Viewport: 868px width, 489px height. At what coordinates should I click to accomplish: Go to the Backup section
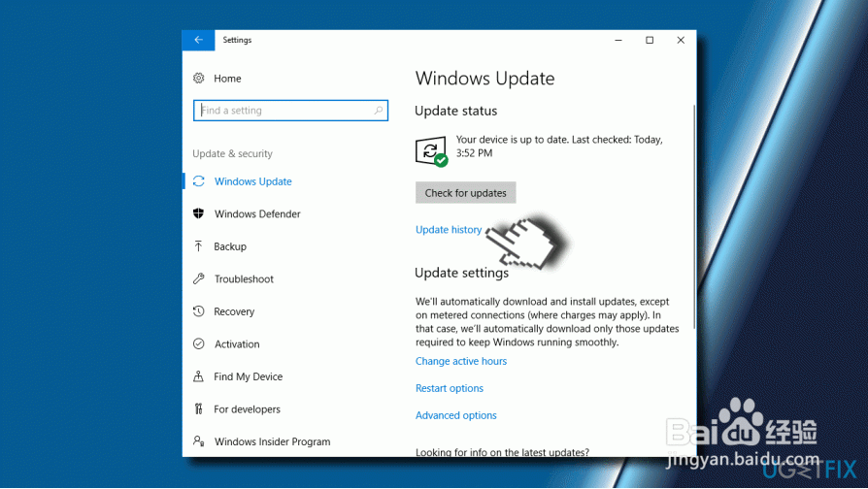(x=230, y=246)
